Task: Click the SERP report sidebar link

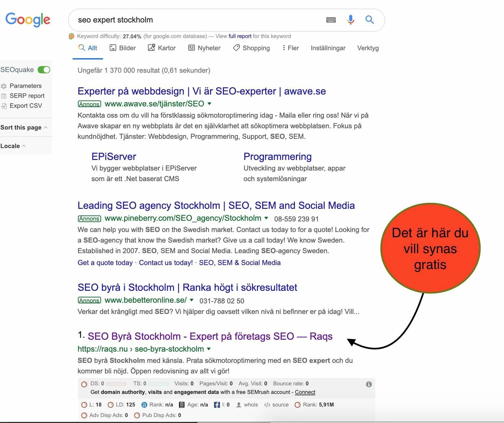Action: coord(27,96)
